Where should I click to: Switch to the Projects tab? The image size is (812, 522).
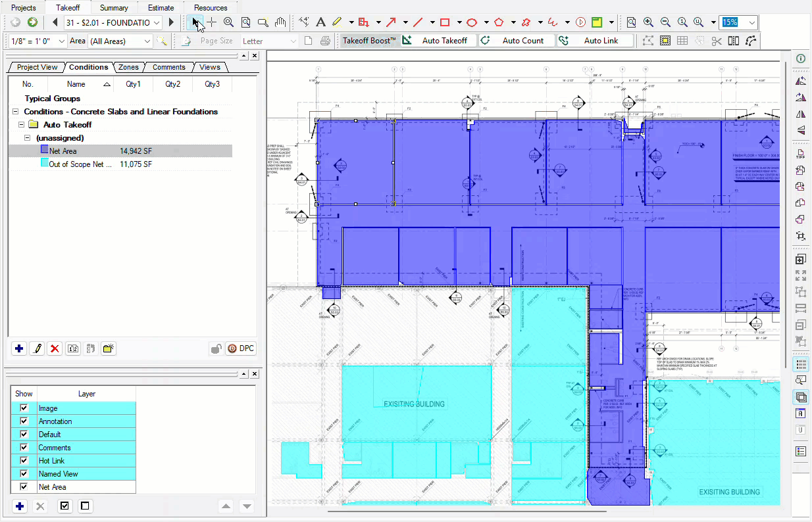tap(24, 8)
